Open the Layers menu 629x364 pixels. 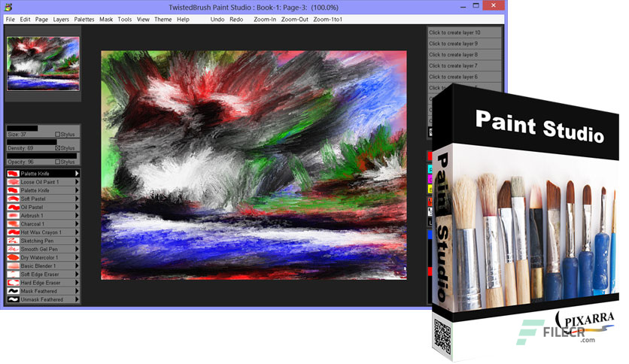pyautogui.click(x=61, y=20)
